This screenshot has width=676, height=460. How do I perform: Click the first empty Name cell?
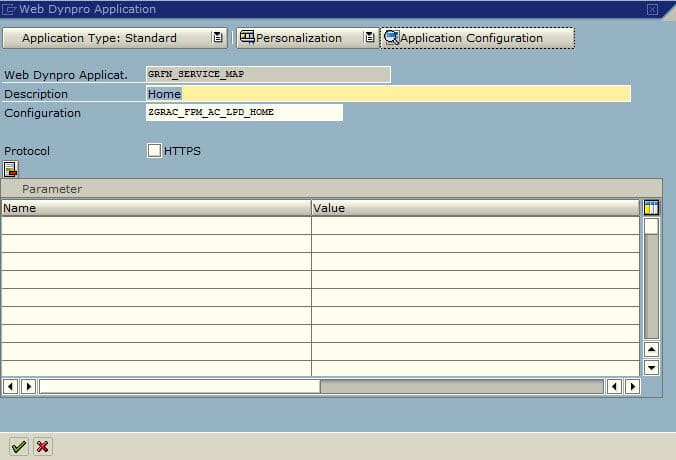(156, 226)
